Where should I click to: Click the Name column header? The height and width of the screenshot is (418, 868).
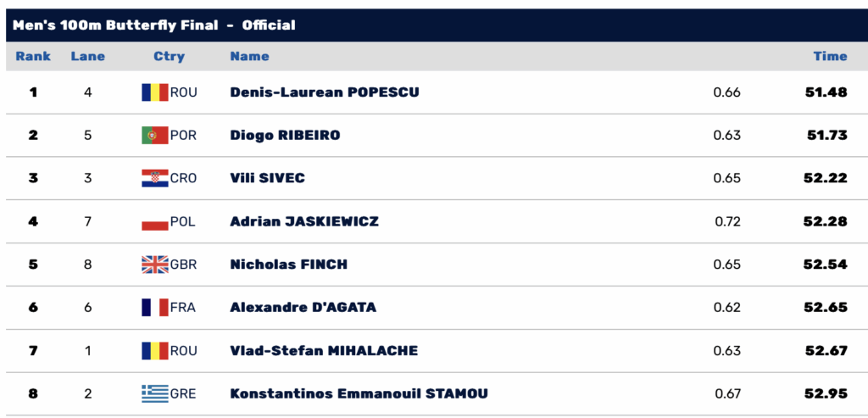[249, 57]
